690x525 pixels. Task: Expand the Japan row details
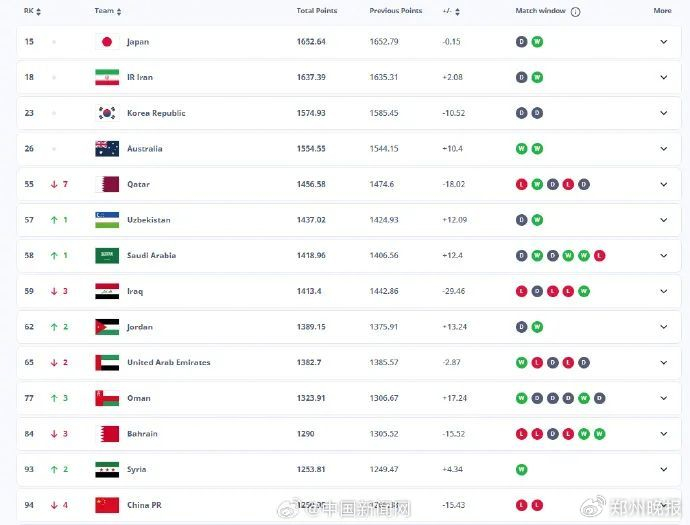pos(664,42)
